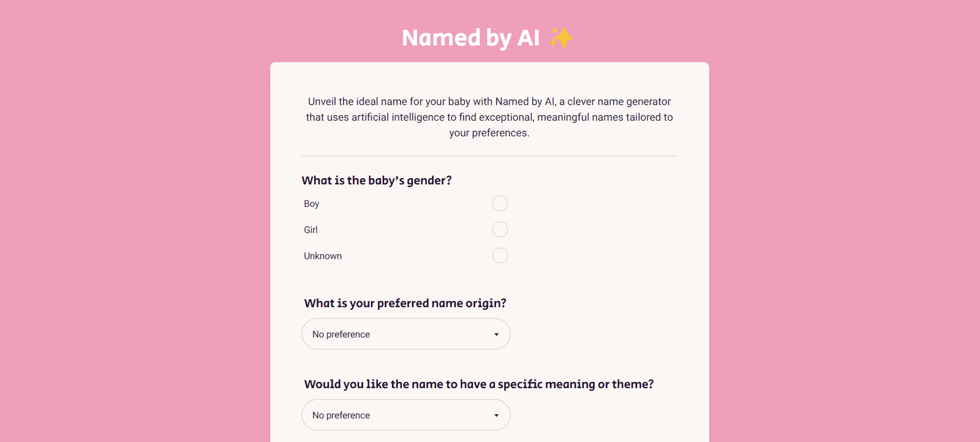Click the "Boy" option label
Image resolution: width=980 pixels, height=442 pixels.
(x=312, y=204)
